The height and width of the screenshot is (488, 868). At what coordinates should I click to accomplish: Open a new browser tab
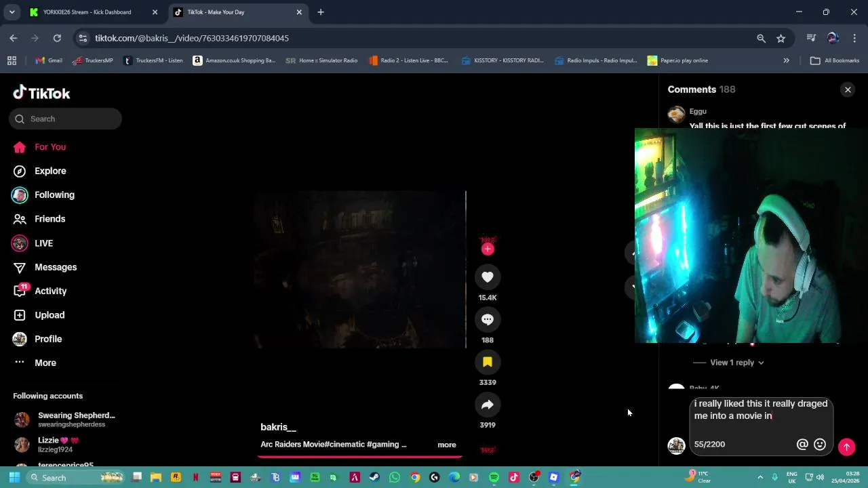tap(321, 12)
